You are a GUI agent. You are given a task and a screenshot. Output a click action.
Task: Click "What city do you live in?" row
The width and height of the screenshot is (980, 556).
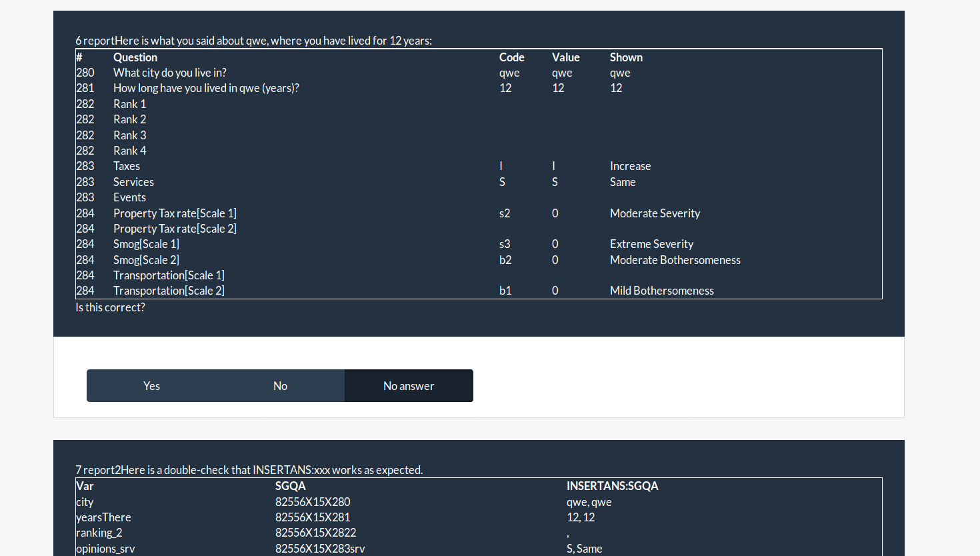tap(170, 73)
